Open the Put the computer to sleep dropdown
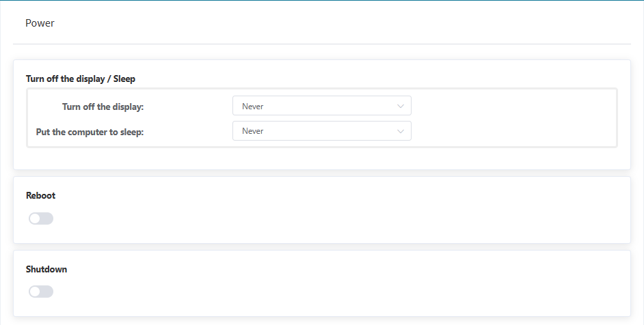 [x=321, y=131]
